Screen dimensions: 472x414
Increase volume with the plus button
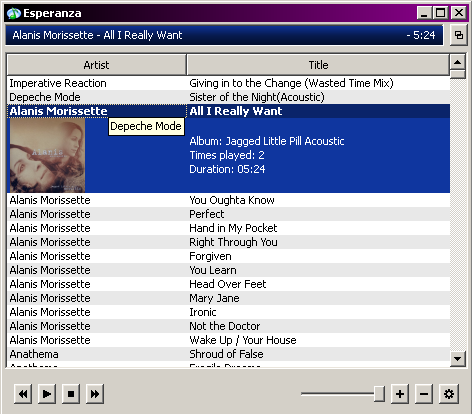click(x=400, y=394)
